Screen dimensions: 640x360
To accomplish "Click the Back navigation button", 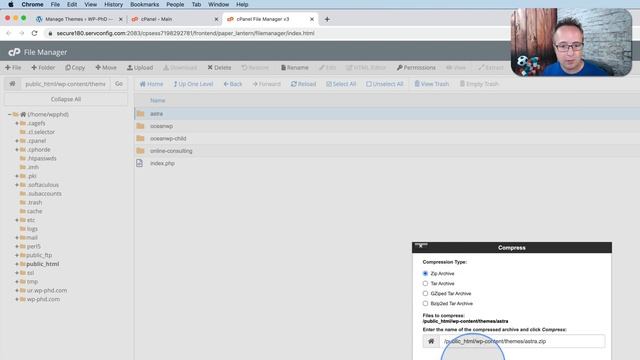I will 233,84.
